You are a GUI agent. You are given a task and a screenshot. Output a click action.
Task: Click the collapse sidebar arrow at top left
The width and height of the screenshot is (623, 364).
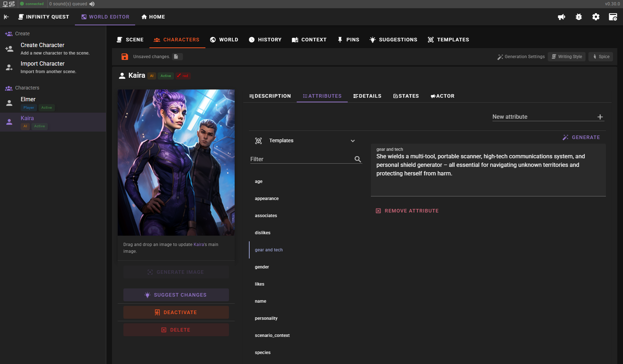(x=6, y=17)
